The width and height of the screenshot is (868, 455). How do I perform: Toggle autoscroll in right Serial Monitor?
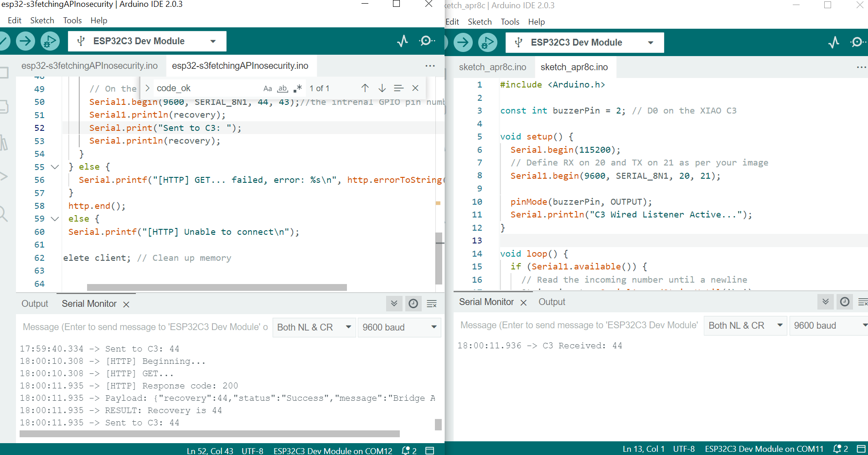pos(825,302)
